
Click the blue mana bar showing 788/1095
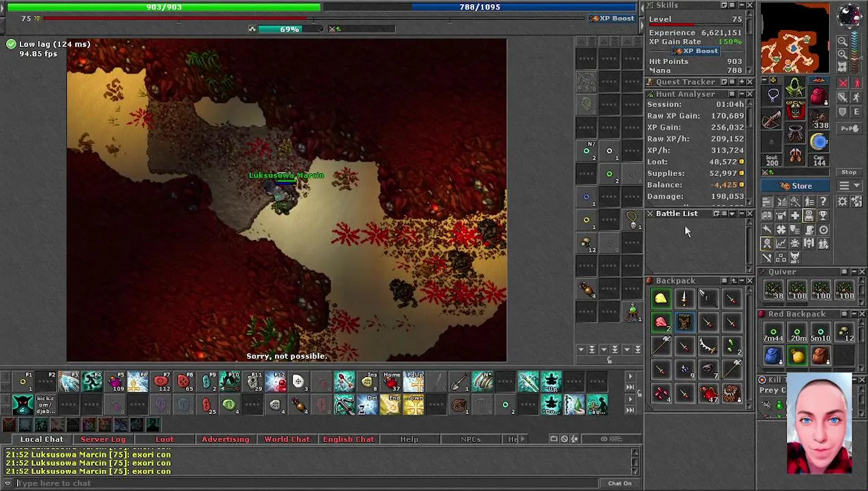[480, 7]
